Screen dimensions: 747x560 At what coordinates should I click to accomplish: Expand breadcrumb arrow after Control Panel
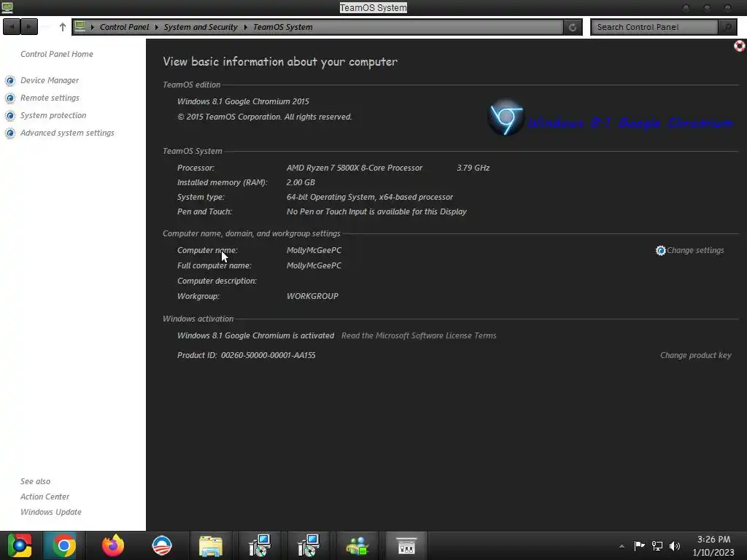(x=156, y=27)
